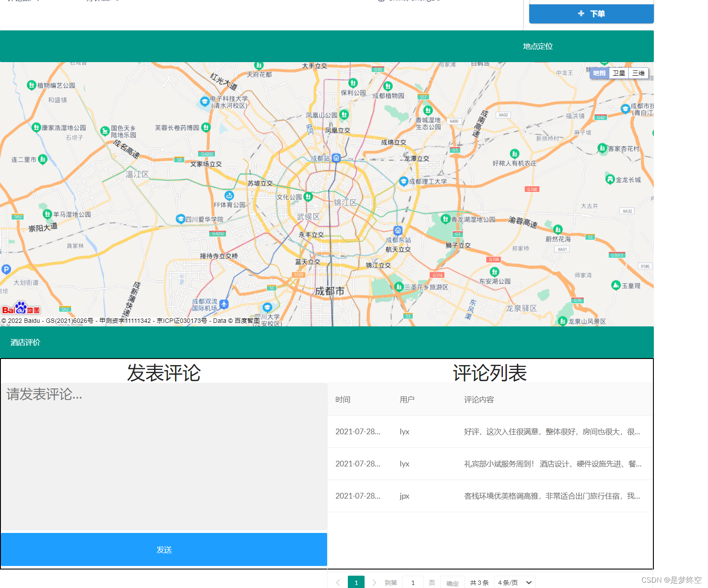Click the 成都东站 railway station icon
The height and width of the screenshot is (588, 708).
(x=398, y=230)
